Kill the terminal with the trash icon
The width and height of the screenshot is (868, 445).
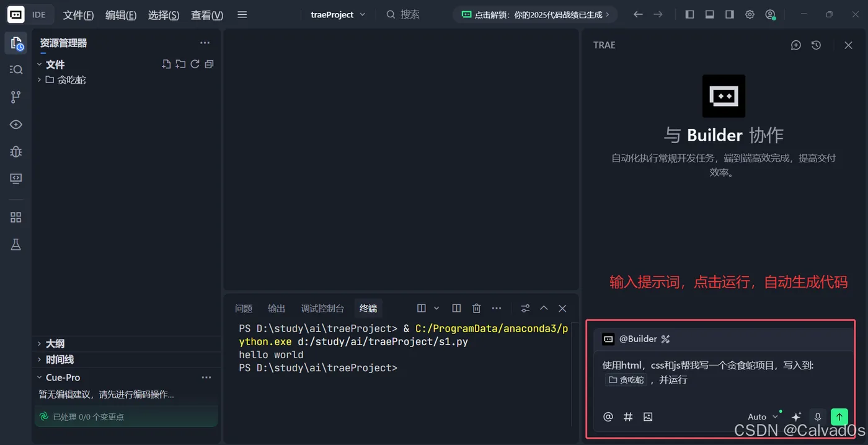(476, 308)
